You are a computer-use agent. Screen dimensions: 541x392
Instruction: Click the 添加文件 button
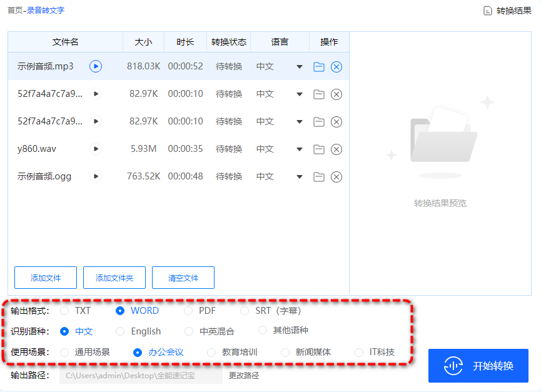(x=46, y=278)
